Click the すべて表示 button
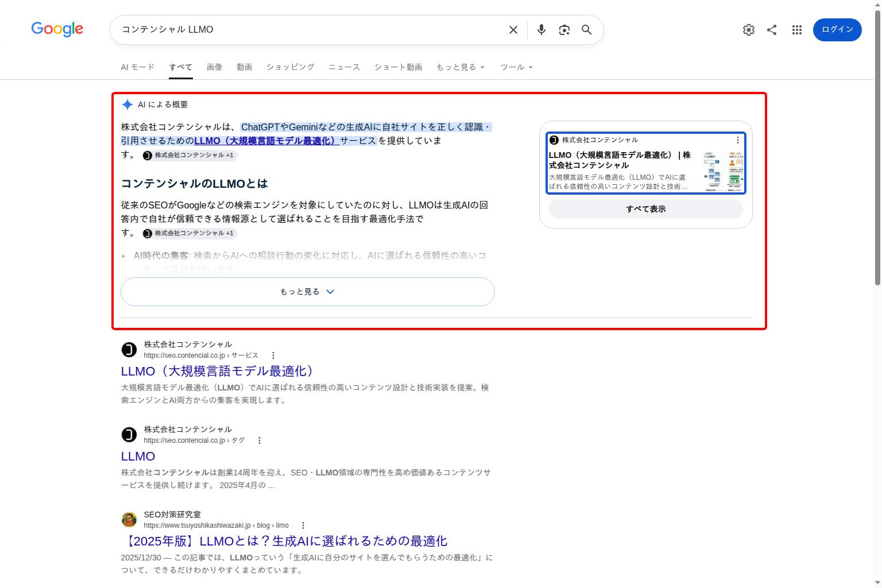This screenshot has height=588, width=882. click(x=646, y=209)
